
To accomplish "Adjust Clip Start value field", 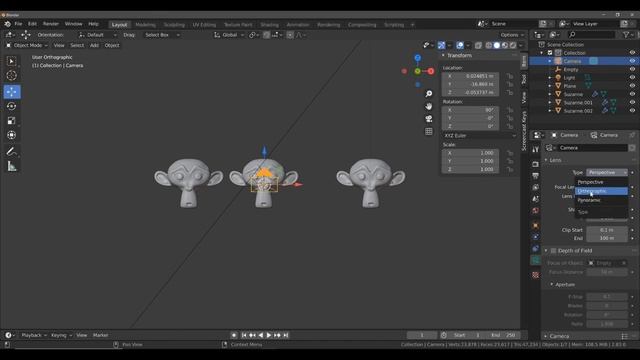I will point(607,230).
